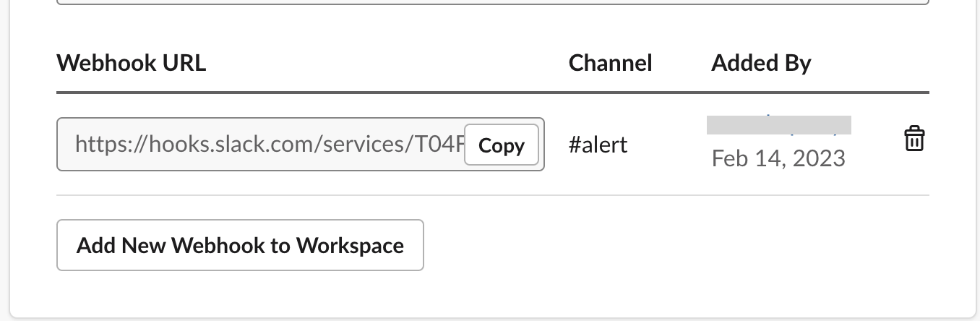The width and height of the screenshot is (980, 321).
Task: Select the #alert channel text
Action: point(598,145)
